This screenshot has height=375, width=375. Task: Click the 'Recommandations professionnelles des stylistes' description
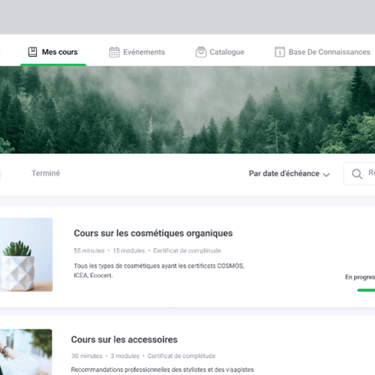162,370
